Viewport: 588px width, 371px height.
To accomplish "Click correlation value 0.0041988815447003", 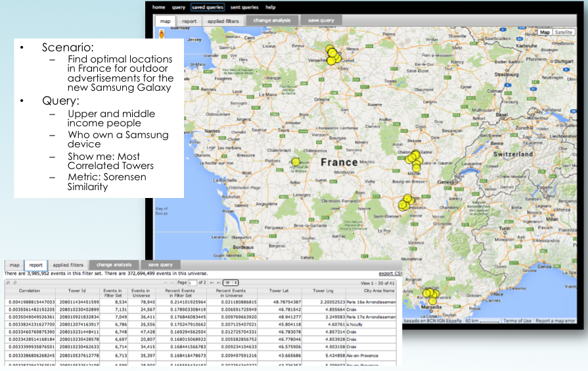I will [x=32, y=302].
